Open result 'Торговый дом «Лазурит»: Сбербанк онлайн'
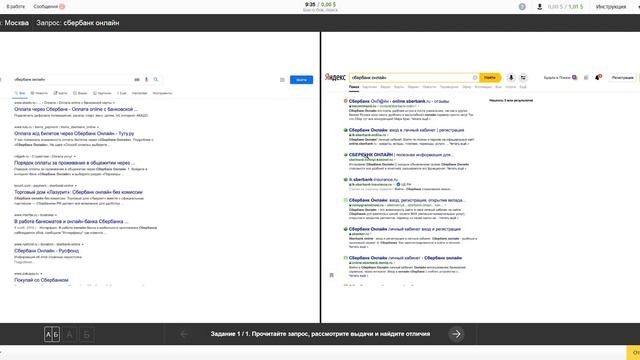This screenshot has height=360, width=640. pos(78,192)
